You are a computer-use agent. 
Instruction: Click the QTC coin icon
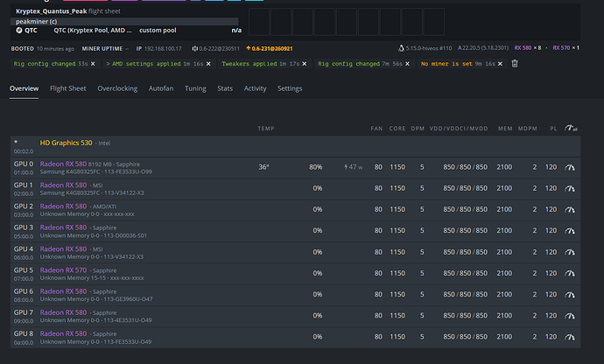[19, 30]
